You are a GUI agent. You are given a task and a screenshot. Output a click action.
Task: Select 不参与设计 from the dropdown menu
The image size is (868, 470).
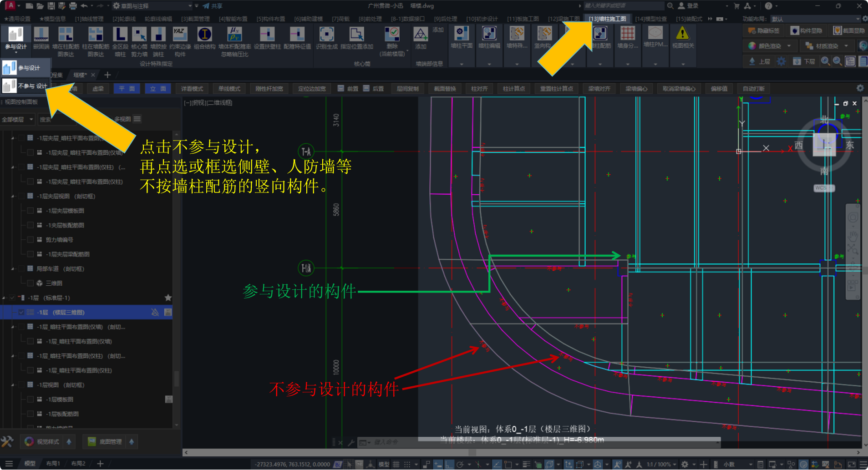point(25,86)
